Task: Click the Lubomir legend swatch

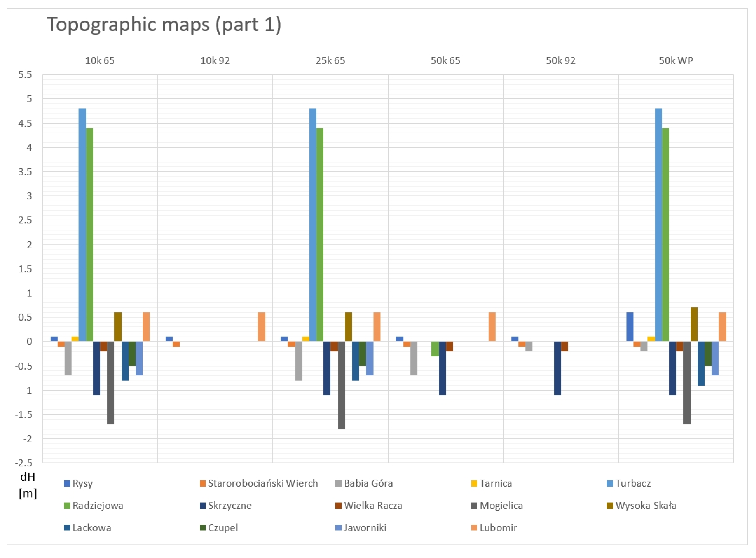Action: coord(474,528)
